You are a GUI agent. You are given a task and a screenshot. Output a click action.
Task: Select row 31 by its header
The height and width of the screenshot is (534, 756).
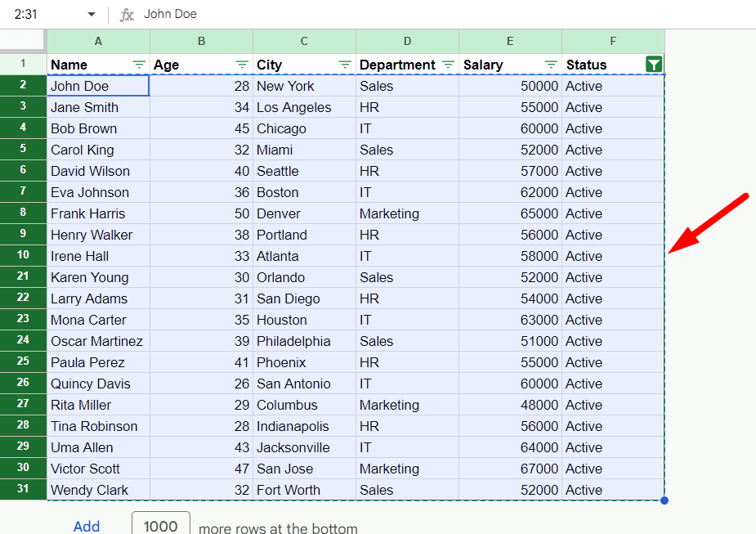point(23,489)
